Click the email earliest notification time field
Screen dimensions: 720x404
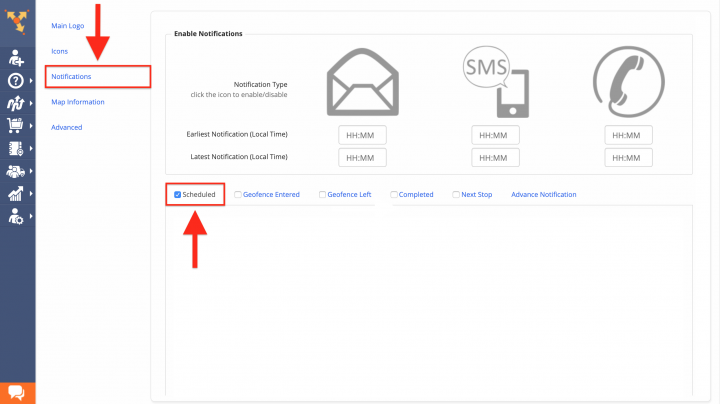(x=362, y=135)
